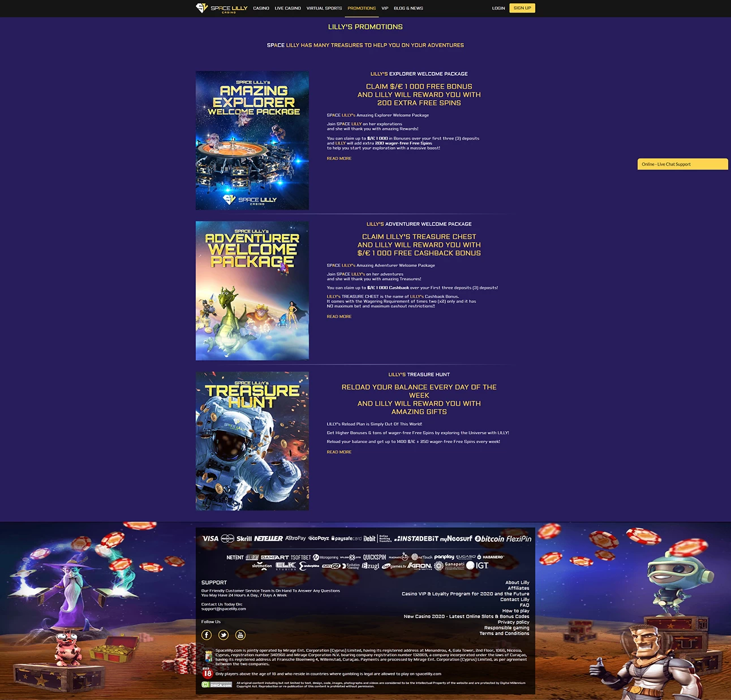
Task: Open the Casino menu item
Action: click(261, 8)
